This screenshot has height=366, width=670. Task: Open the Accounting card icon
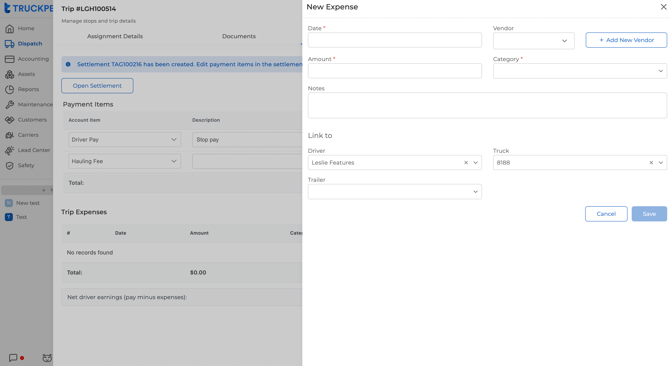[9, 59]
